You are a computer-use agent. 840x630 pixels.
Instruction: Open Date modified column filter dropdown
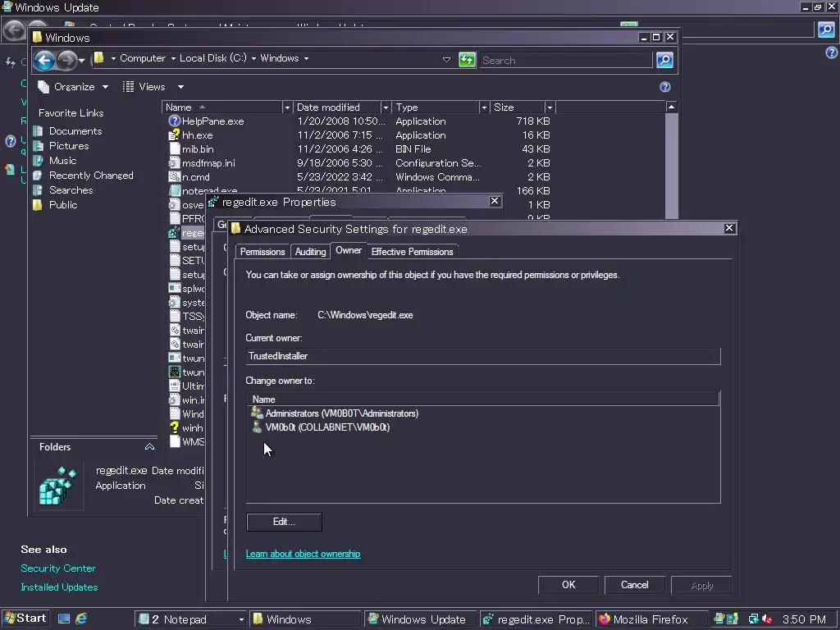click(x=386, y=107)
